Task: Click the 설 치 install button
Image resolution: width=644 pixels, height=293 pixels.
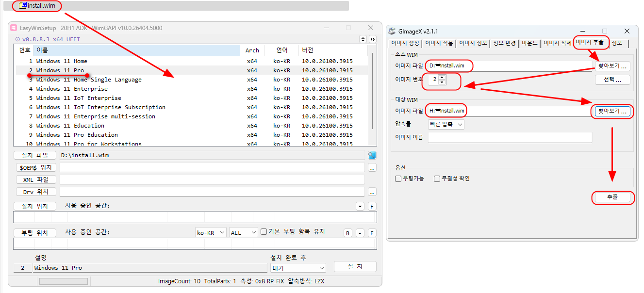Action: (x=355, y=267)
